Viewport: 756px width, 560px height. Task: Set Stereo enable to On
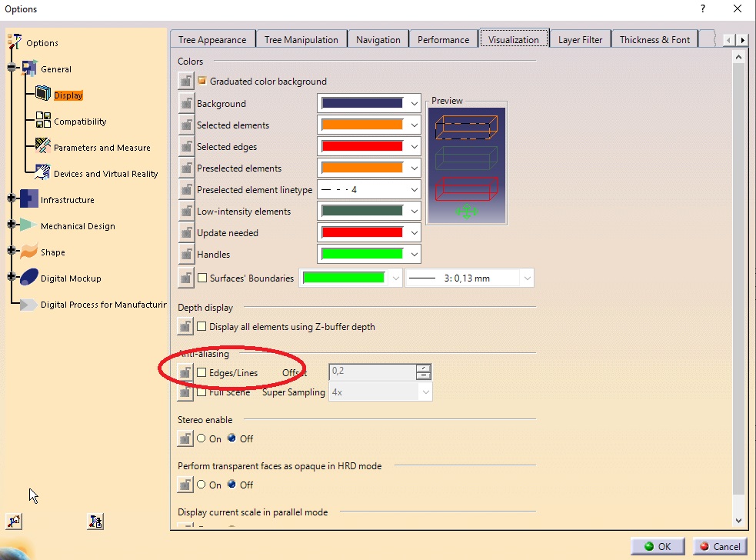pyautogui.click(x=201, y=438)
